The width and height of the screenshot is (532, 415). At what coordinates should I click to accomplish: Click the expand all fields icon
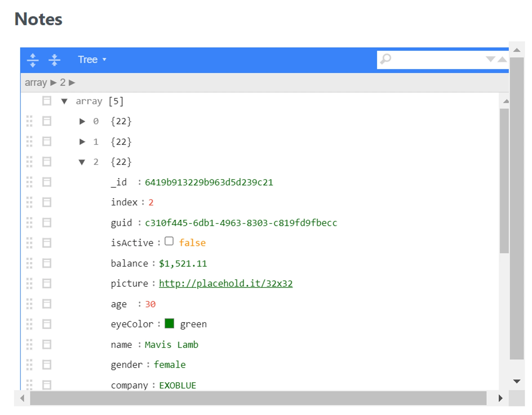point(33,60)
